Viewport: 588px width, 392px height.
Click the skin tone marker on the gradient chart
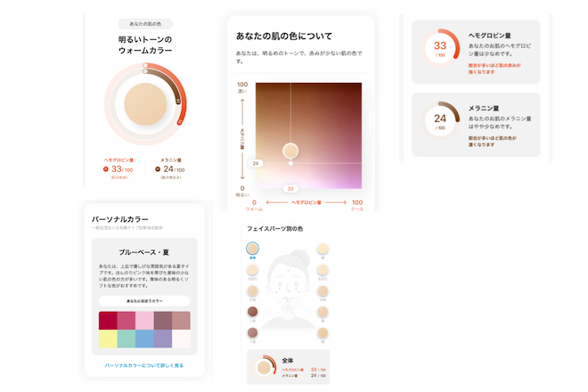point(290,151)
